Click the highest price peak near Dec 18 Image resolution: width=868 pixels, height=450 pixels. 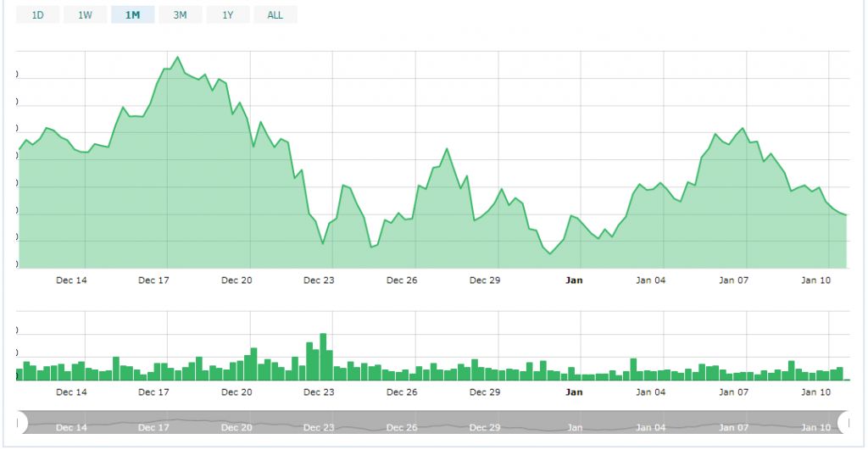coord(177,58)
